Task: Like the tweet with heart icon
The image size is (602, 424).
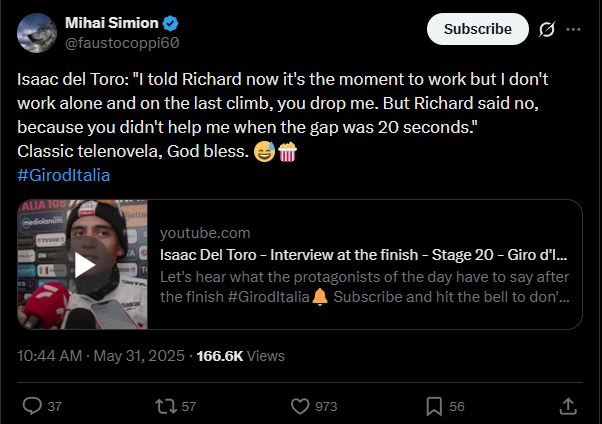Action: click(x=300, y=406)
